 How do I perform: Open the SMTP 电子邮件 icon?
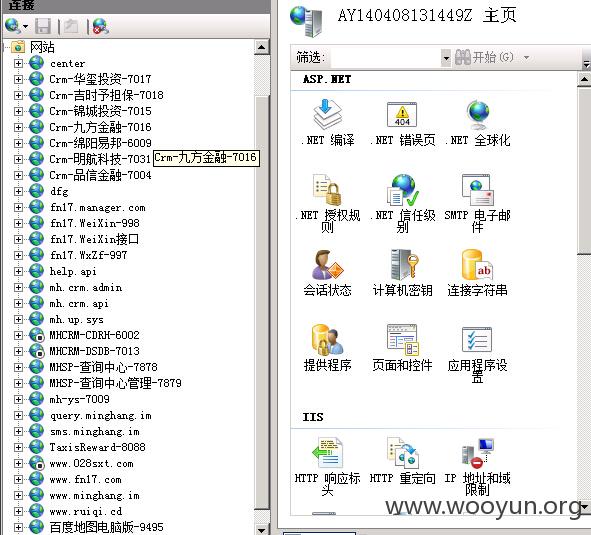click(x=477, y=190)
